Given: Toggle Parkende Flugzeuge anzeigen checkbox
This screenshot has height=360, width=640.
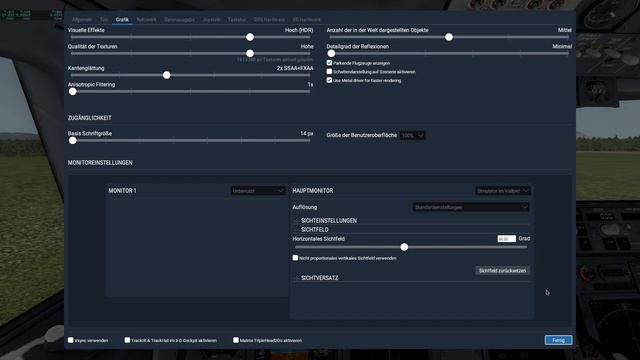Looking at the screenshot, I should point(329,63).
